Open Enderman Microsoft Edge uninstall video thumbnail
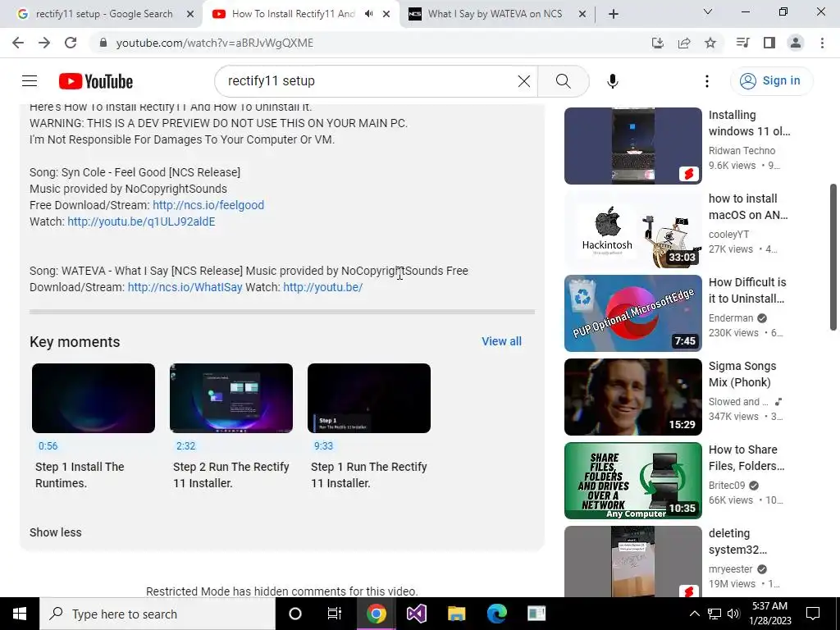This screenshot has width=840, height=630. (632, 313)
